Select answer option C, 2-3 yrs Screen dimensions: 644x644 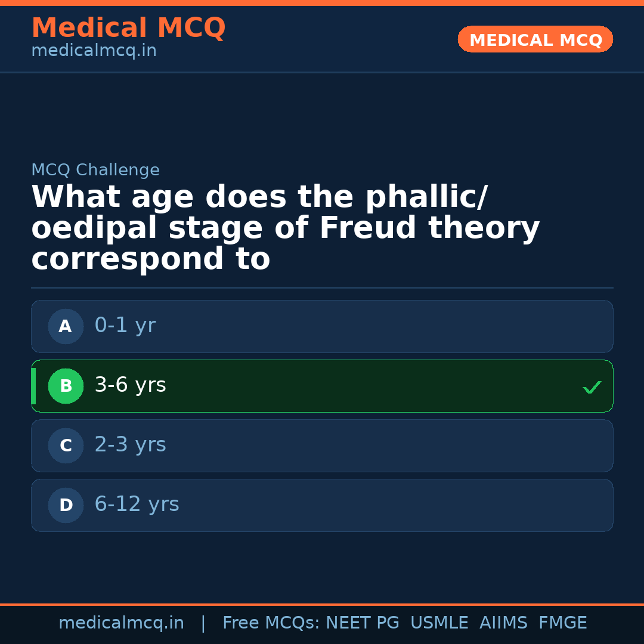tap(322, 445)
